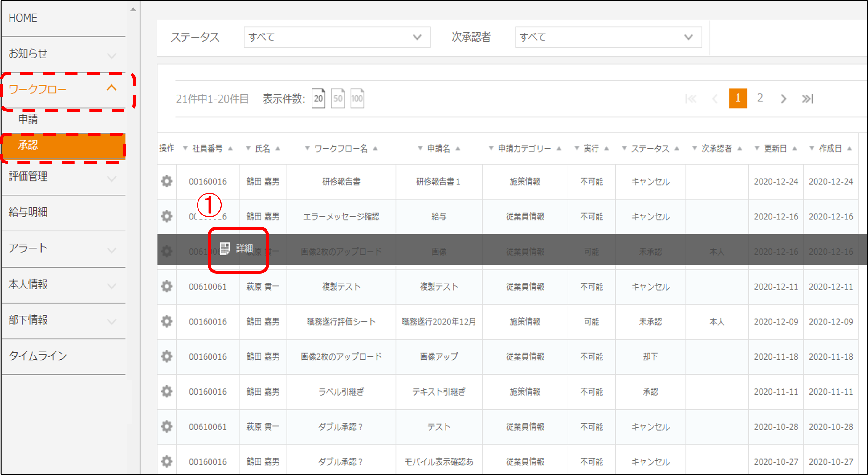This screenshot has height=475, width=868.
Task: Show 50 items per page icon
Action: tap(338, 99)
